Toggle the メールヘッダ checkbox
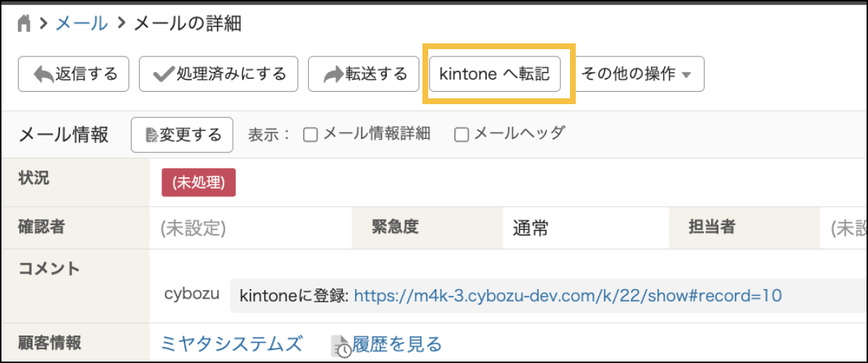This screenshot has width=868, height=363. pos(461,134)
